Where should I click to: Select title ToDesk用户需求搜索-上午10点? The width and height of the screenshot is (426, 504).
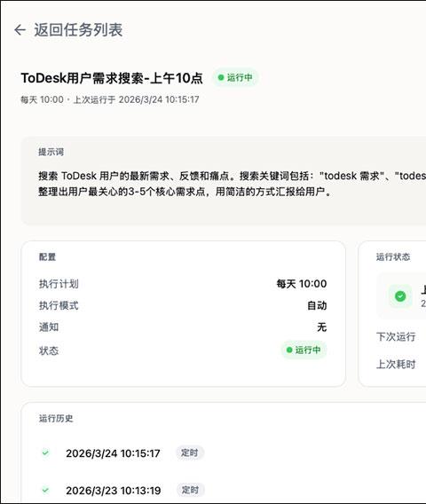(x=112, y=78)
